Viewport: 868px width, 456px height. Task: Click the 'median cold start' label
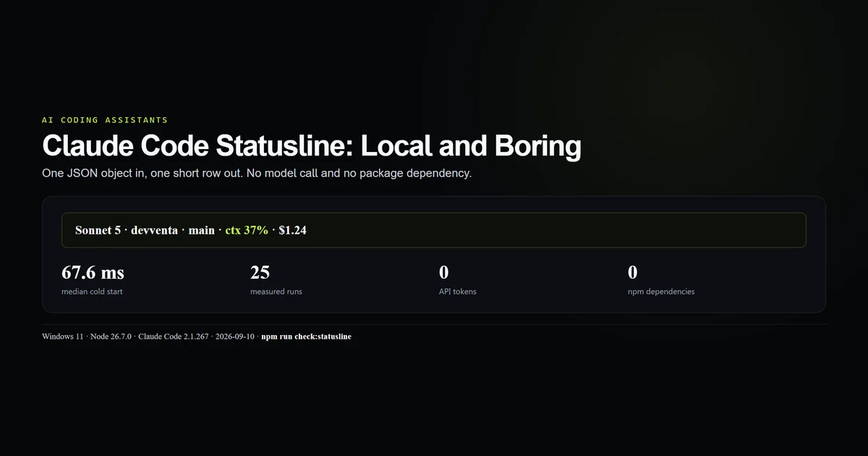click(x=92, y=292)
